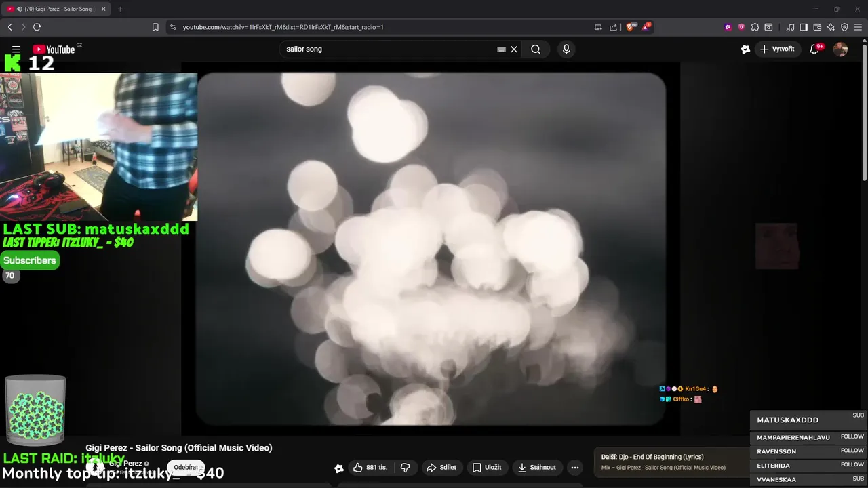Open Leo AI sparkle icon
868x488 pixels.
831,27
